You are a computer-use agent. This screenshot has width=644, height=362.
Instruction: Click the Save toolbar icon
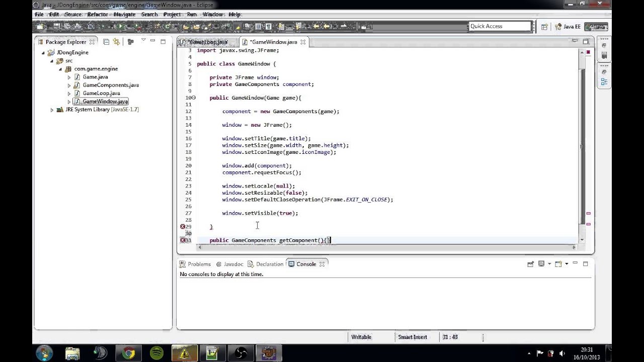click(x=56, y=26)
